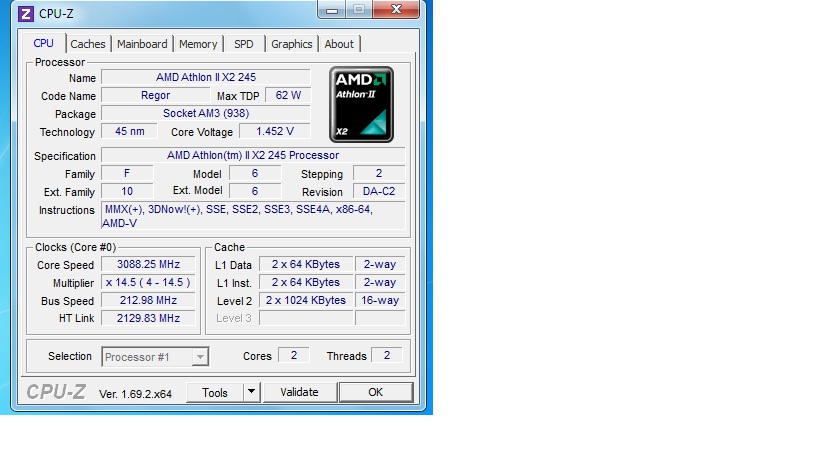
Task: Select the Memory tab
Action: [198, 44]
